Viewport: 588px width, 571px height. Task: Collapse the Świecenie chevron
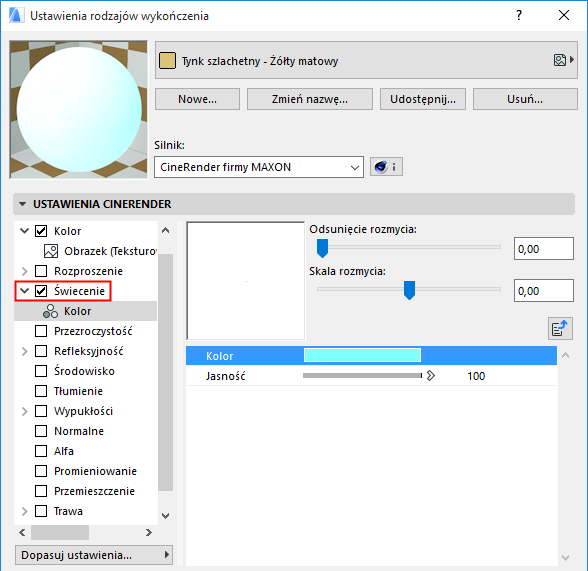[x=24, y=291]
